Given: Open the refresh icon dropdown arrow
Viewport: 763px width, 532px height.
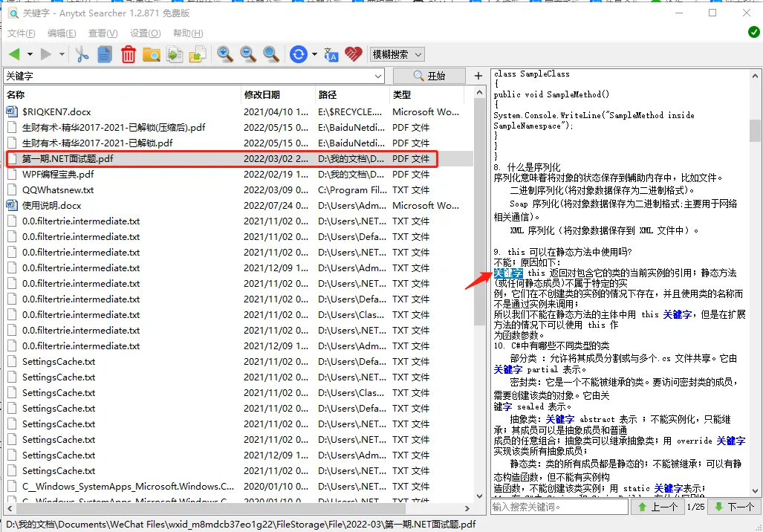Looking at the screenshot, I should coord(314,54).
